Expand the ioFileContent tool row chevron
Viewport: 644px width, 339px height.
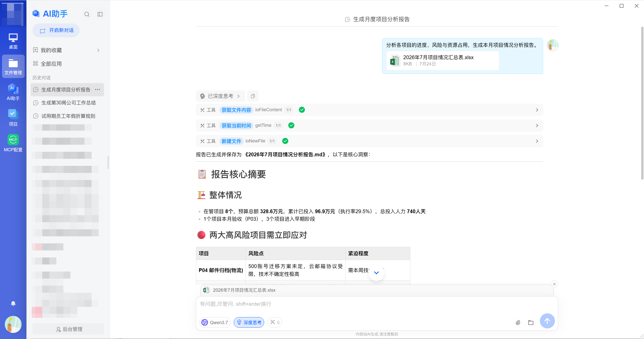537,110
